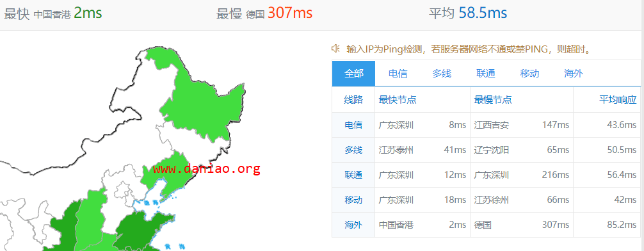The image size is (644, 251).
Task: Click the speaker icon beside the Ping notice
Action: click(x=335, y=49)
